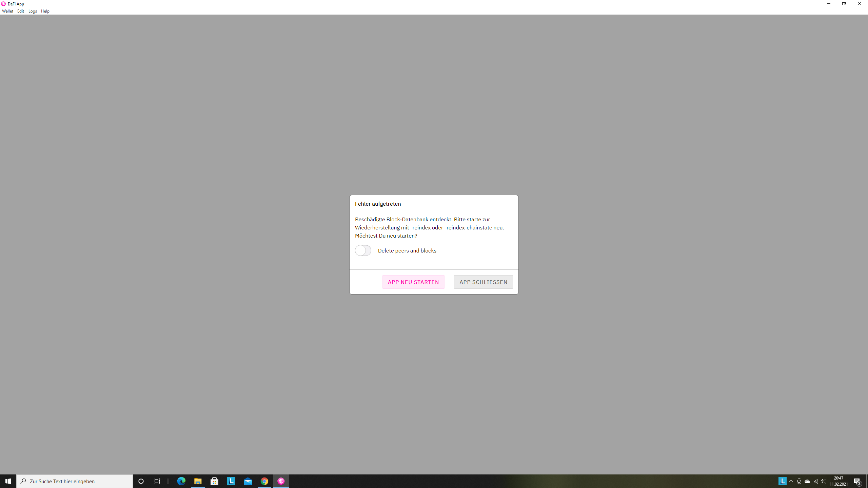
Task: Open File Explorer from taskbar
Action: pos(198,481)
